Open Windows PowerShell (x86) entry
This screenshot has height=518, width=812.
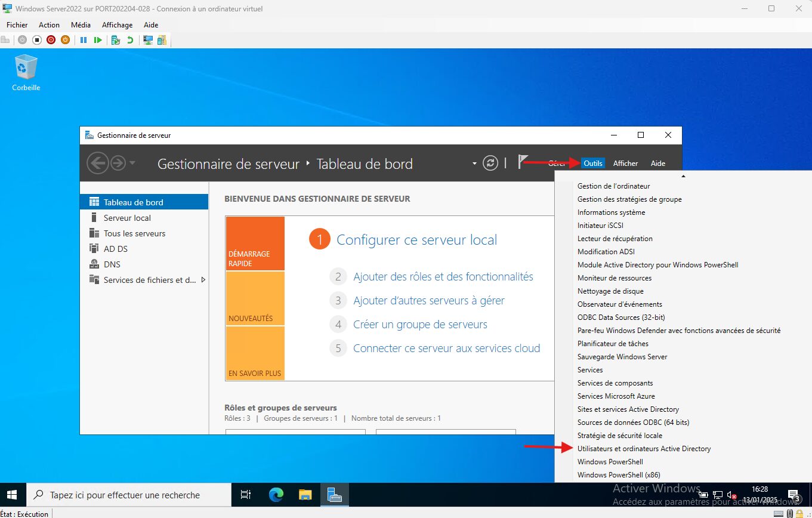619,475
